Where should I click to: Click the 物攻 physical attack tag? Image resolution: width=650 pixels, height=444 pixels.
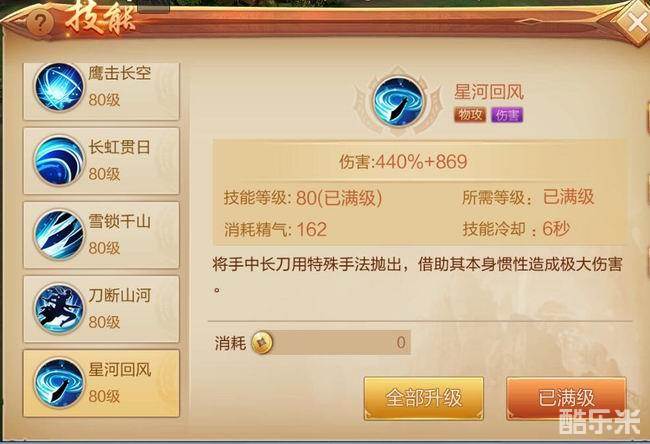coord(470,115)
